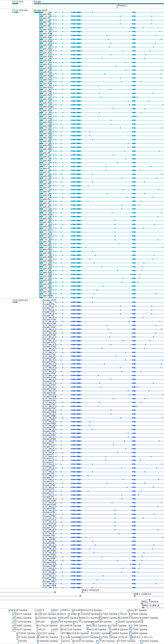
Task: Open the CG12164-PA protein label
Action: tap(20, 301)
